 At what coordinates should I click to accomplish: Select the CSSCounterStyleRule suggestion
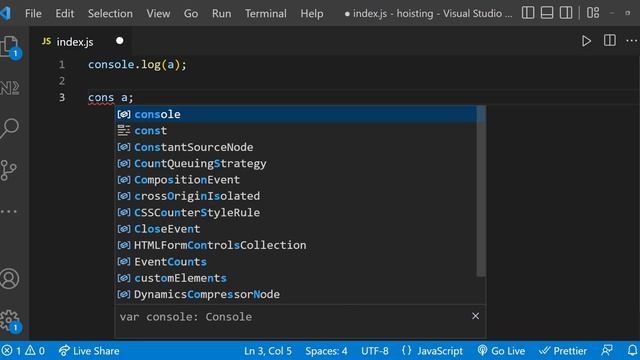coord(296,212)
